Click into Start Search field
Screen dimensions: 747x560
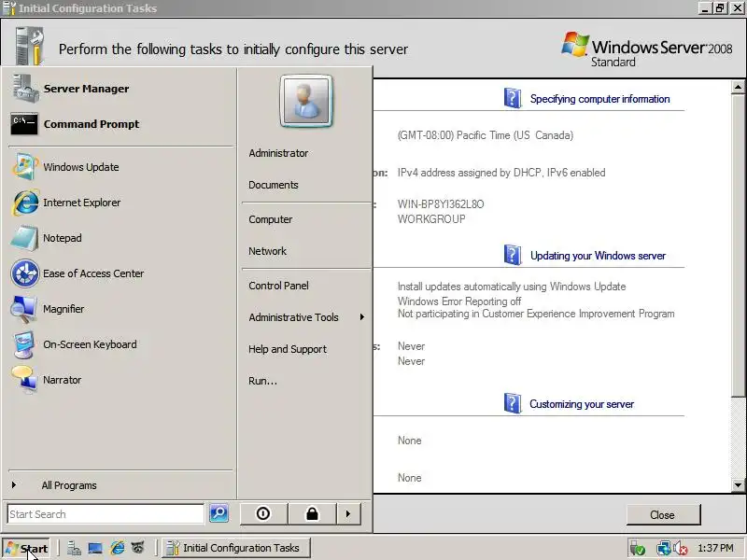point(106,514)
